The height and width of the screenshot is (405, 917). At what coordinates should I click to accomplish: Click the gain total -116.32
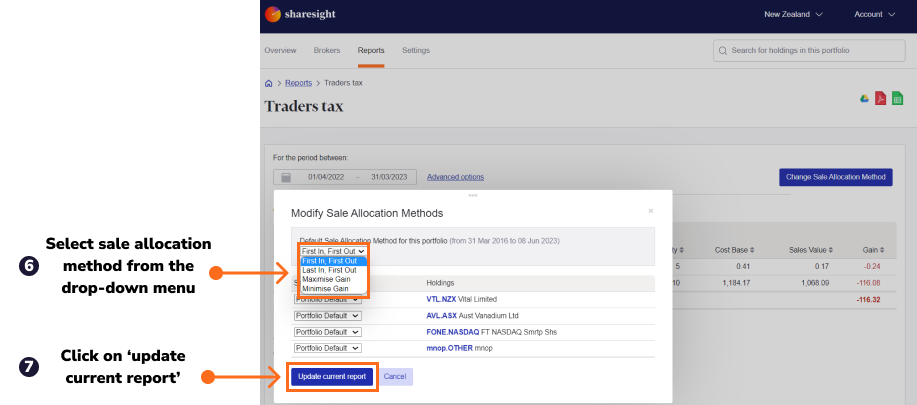pyautogui.click(x=867, y=300)
